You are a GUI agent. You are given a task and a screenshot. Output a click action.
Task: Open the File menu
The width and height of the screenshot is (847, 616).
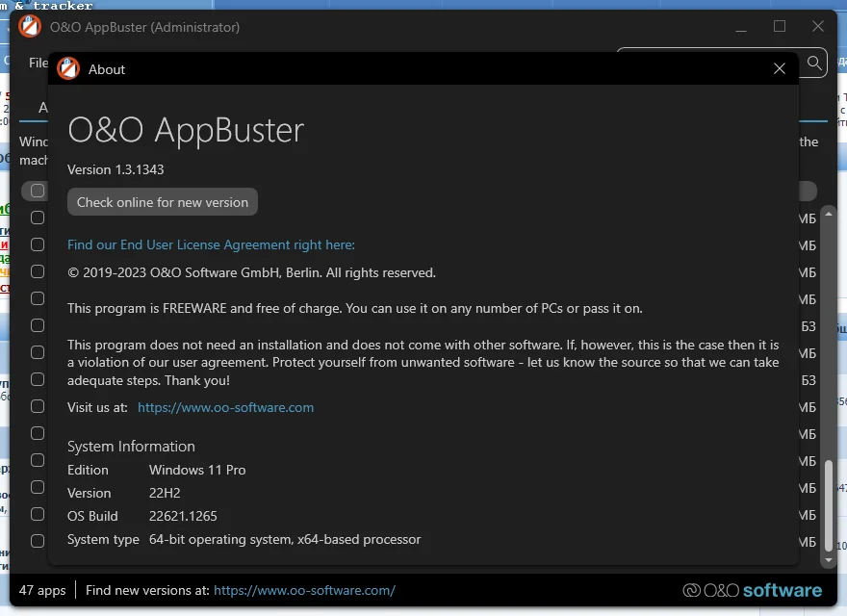coord(38,63)
